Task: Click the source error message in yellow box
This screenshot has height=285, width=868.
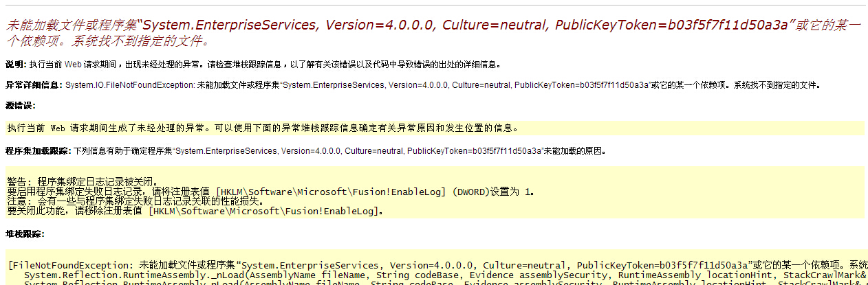Action: [x=262, y=128]
